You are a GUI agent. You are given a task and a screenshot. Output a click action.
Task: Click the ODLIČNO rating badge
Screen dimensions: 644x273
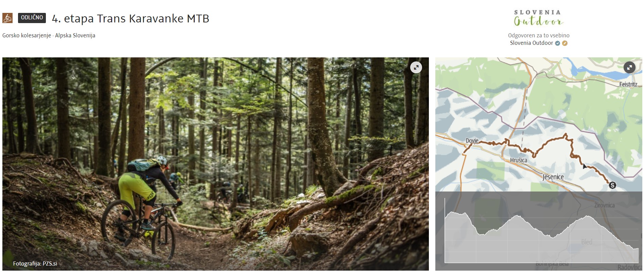tap(32, 18)
